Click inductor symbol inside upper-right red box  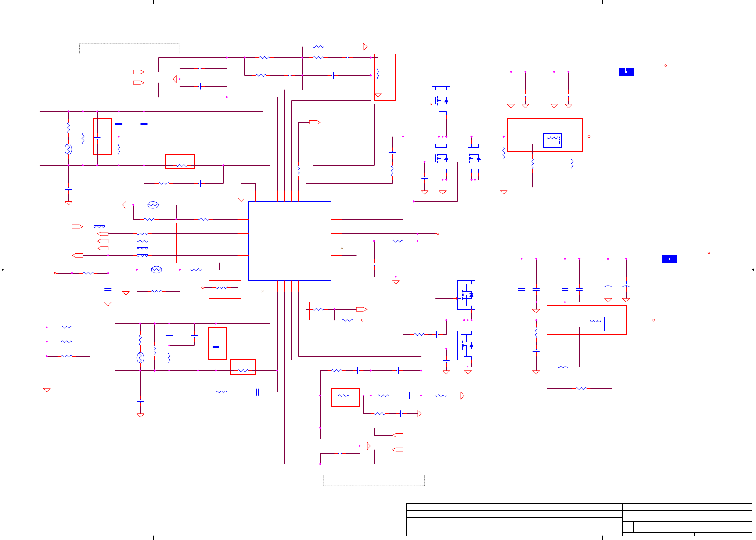[552, 140]
